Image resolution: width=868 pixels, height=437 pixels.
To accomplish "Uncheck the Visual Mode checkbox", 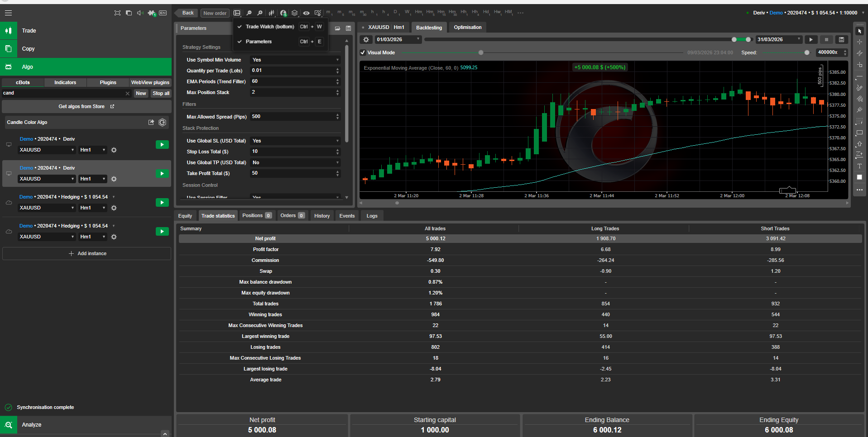I will pyautogui.click(x=363, y=52).
